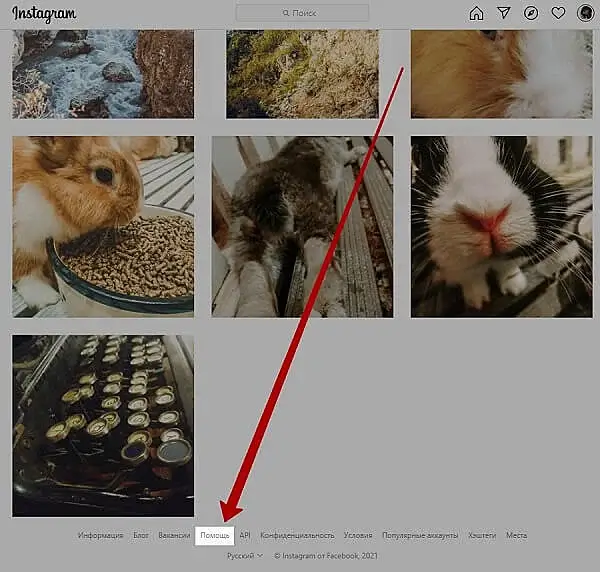The height and width of the screenshot is (572, 600).
Task: Open Популярные аккаунты footer link
Action: coord(420,536)
